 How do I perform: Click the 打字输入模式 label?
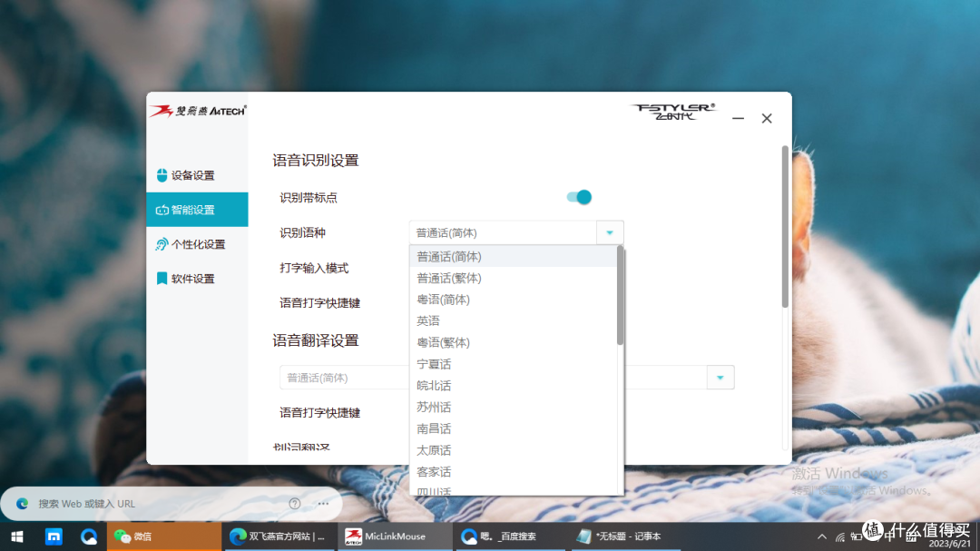pos(314,268)
